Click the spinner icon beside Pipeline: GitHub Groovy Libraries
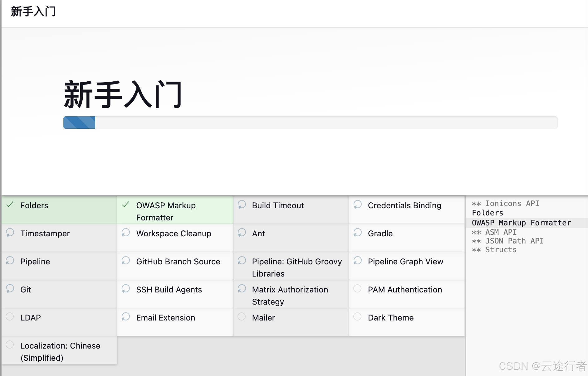Viewport: 588px width, 376px height. (x=242, y=261)
